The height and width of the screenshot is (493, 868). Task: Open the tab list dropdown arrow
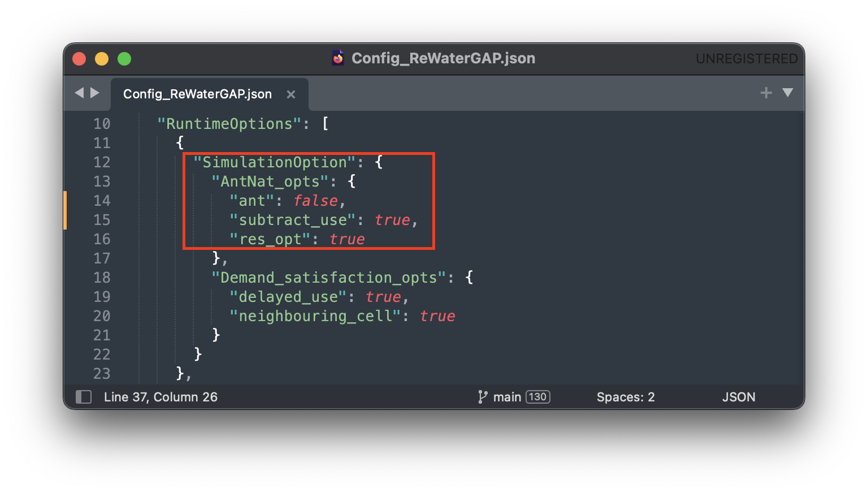[787, 93]
